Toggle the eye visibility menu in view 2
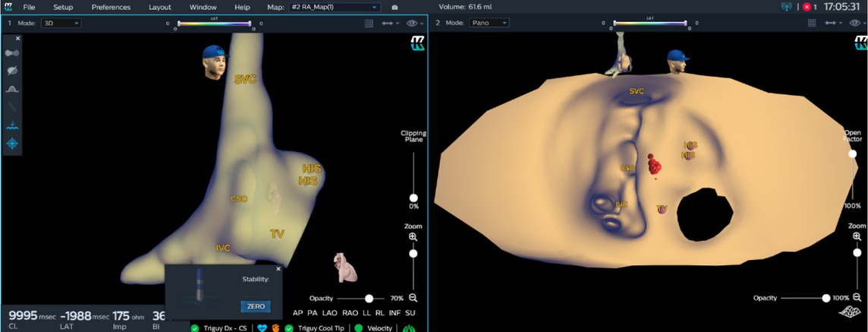Image resolution: width=868 pixels, height=332 pixels. [858, 24]
